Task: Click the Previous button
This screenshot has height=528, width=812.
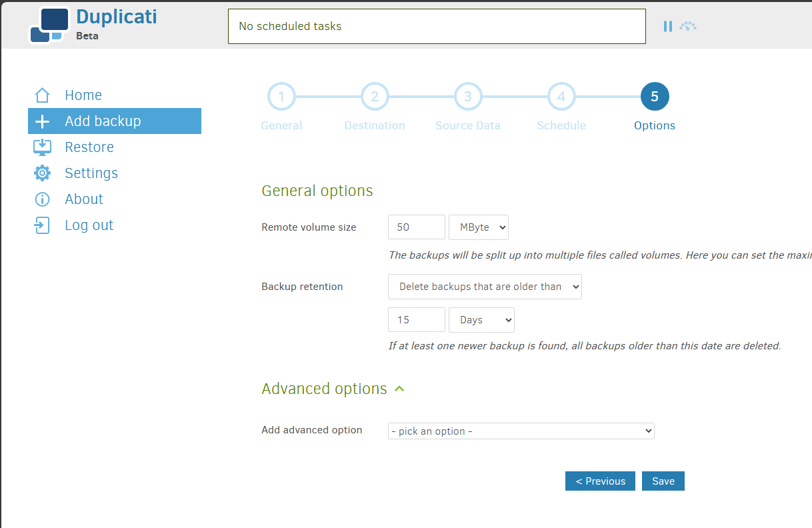Action: tap(599, 481)
